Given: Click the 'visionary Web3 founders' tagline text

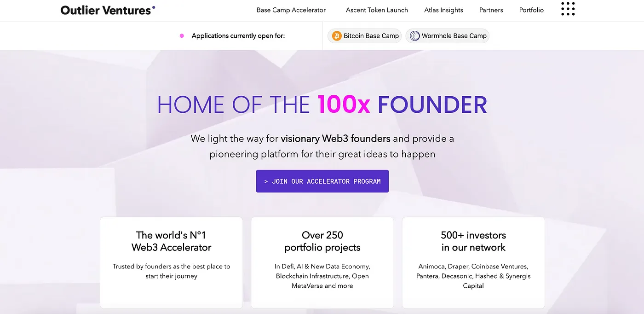Looking at the screenshot, I should click(x=335, y=139).
